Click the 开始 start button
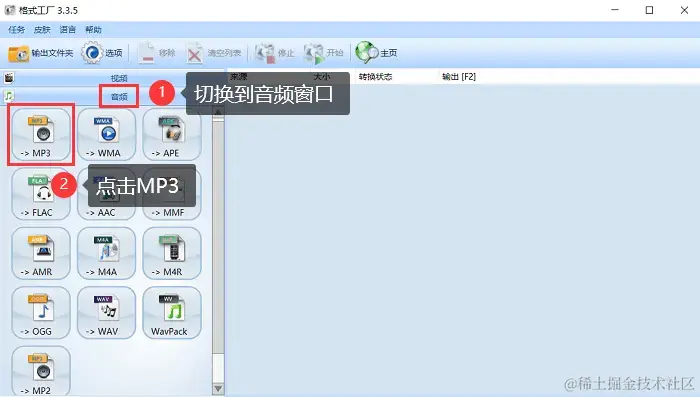Image resolution: width=700 pixels, height=397 pixels. pyautogui.click(x=324, y=53)
